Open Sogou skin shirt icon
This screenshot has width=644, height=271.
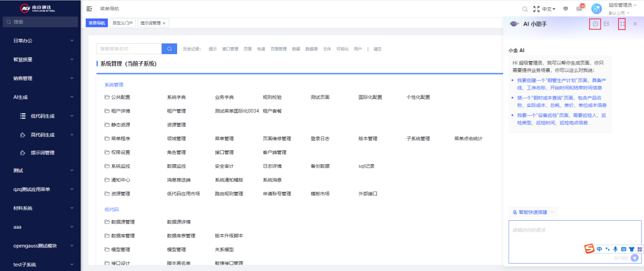click(632, 249)
